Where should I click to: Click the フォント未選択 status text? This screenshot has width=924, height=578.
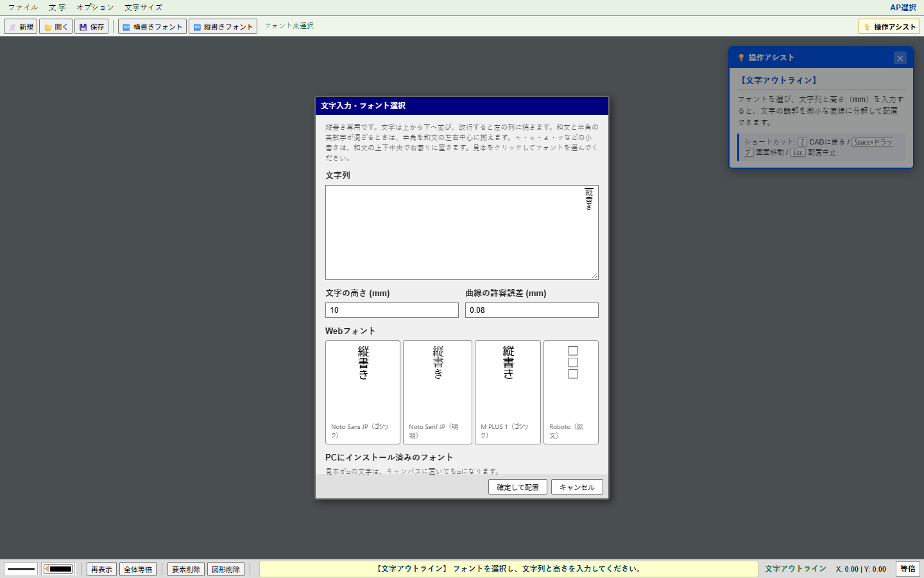click(x=289, y=26)
